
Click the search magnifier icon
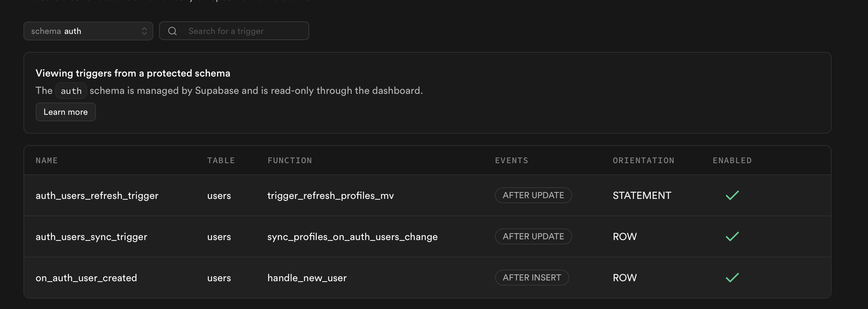pyautogui.click(x=172, y=31)
